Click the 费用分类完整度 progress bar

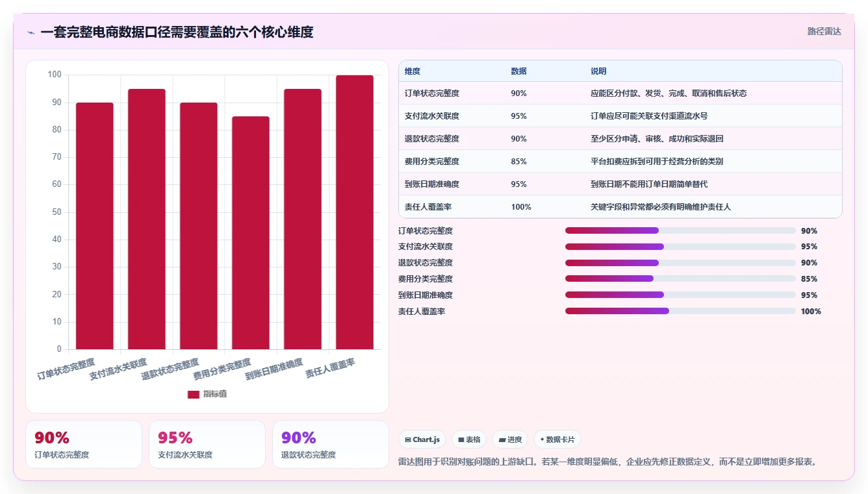pyautogui.click(x=680, y=278)
